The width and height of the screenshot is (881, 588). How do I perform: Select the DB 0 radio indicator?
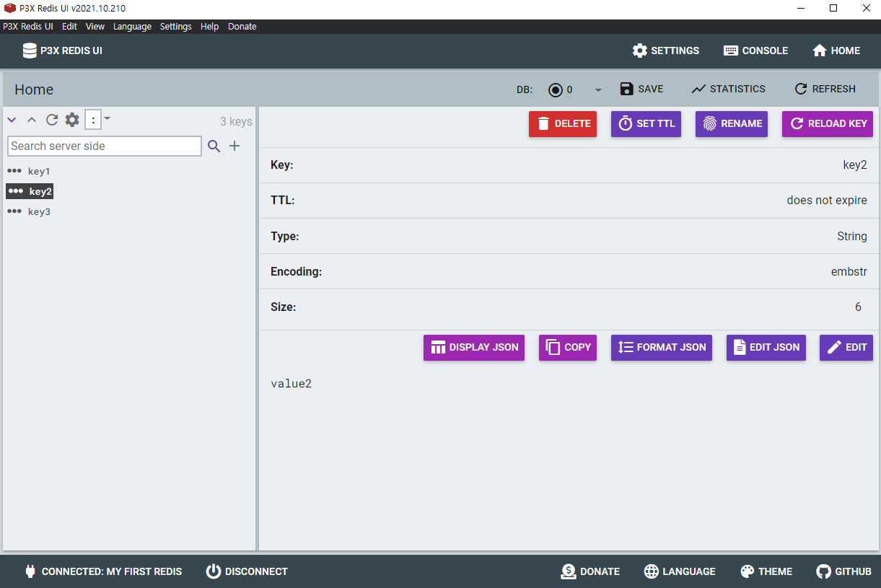click(556, 89)
